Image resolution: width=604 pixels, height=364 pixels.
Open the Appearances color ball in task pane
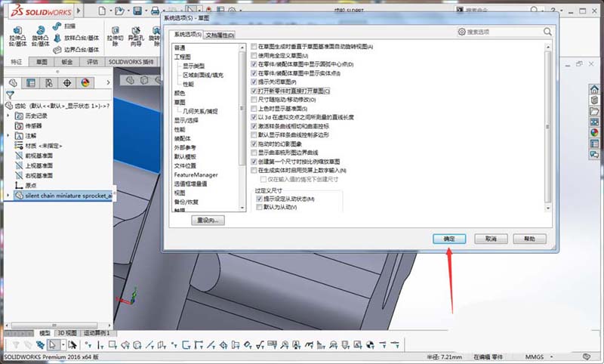594,132
